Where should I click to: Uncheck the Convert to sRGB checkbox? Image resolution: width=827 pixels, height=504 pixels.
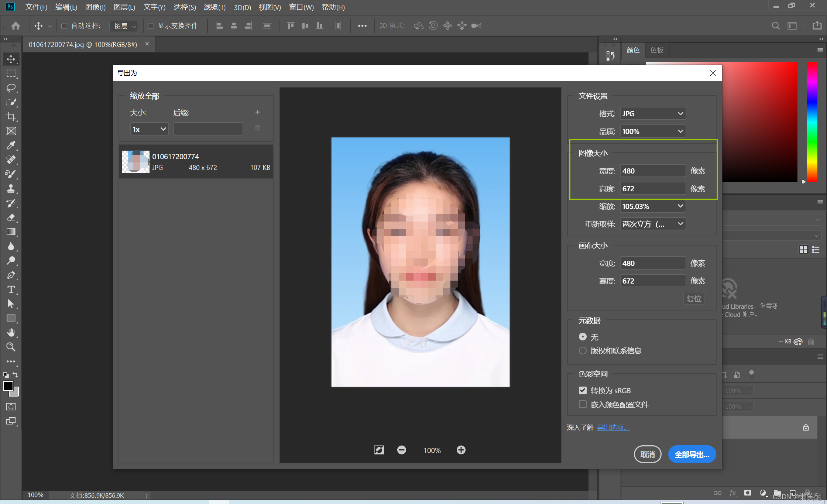pyautogui.click(x=583, y=390)
